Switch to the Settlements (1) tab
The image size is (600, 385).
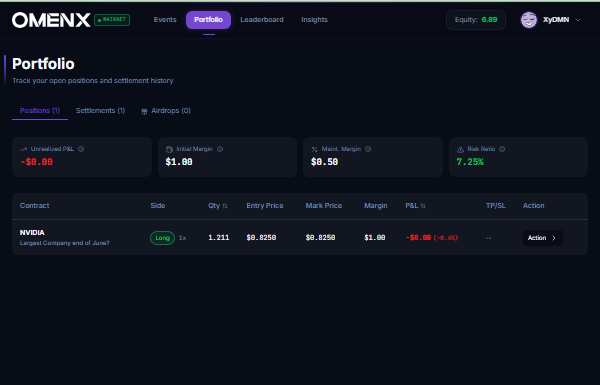pos(100,111)
